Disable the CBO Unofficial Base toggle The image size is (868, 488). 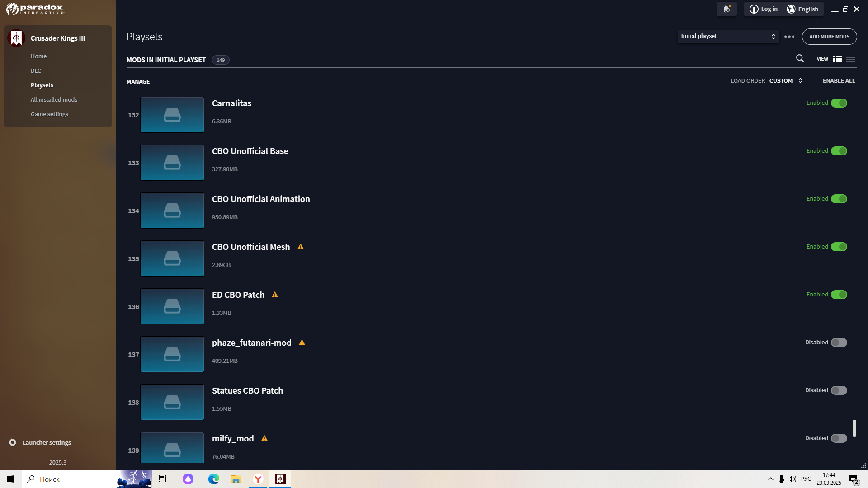[x=839, y=151]
